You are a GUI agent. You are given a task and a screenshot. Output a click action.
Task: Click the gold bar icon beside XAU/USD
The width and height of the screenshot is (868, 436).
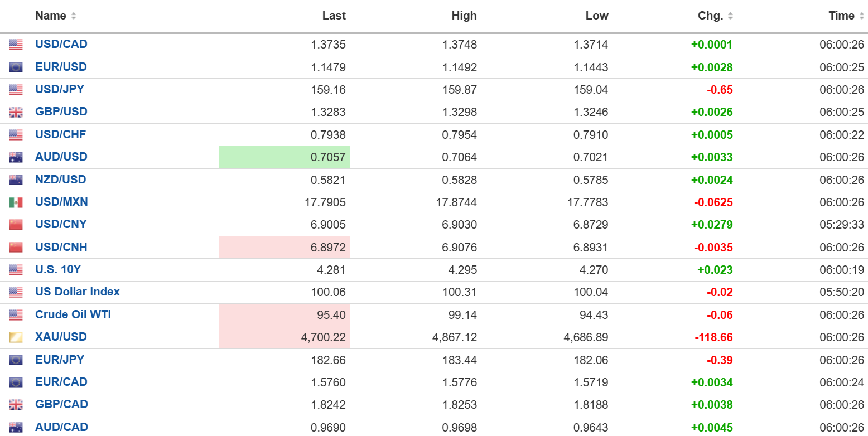point(16,337)
